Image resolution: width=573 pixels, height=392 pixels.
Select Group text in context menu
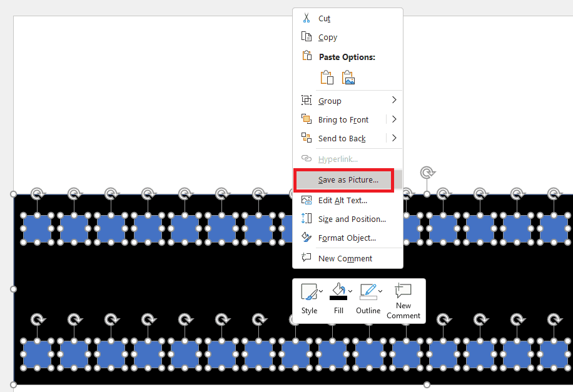point(330,101)
